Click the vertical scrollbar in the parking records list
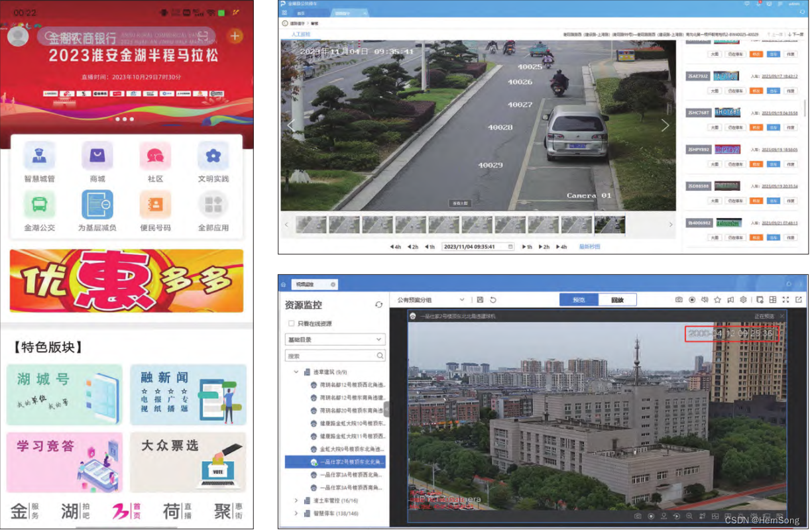 click(805, 109)
